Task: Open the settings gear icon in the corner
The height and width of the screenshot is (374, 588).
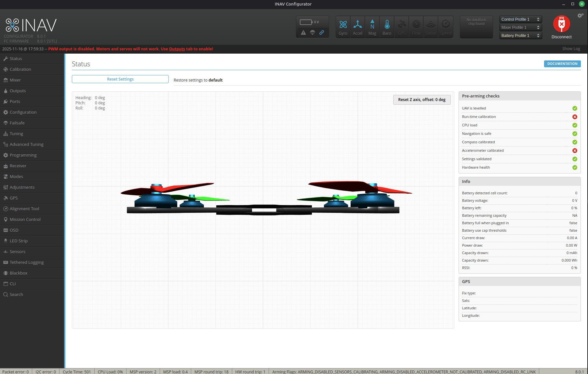Action: [x=580, y=15]
